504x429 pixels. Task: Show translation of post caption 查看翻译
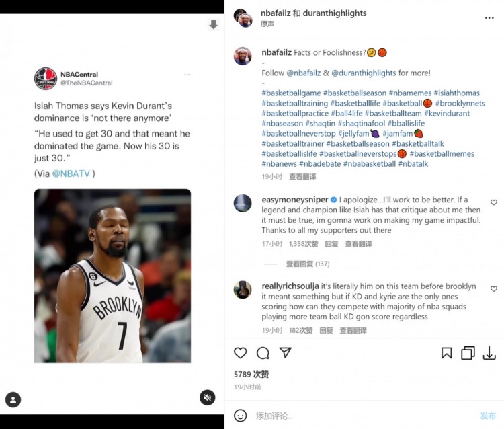click(302, 177)
